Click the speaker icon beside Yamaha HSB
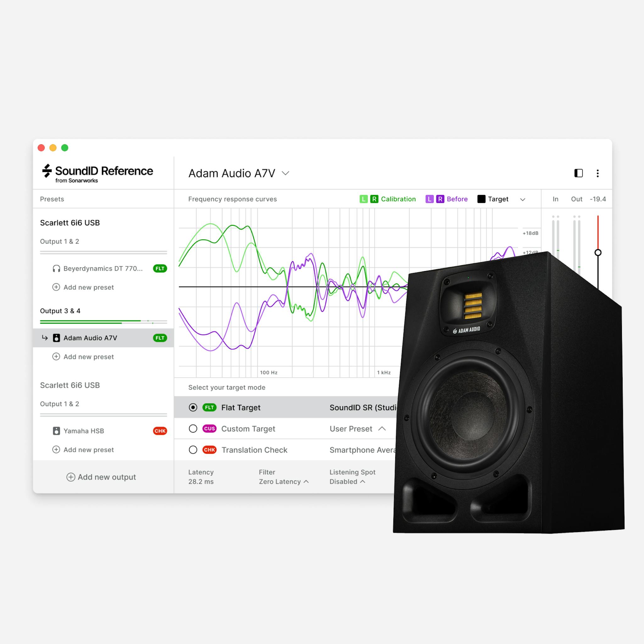 click(x=56, y=431)
